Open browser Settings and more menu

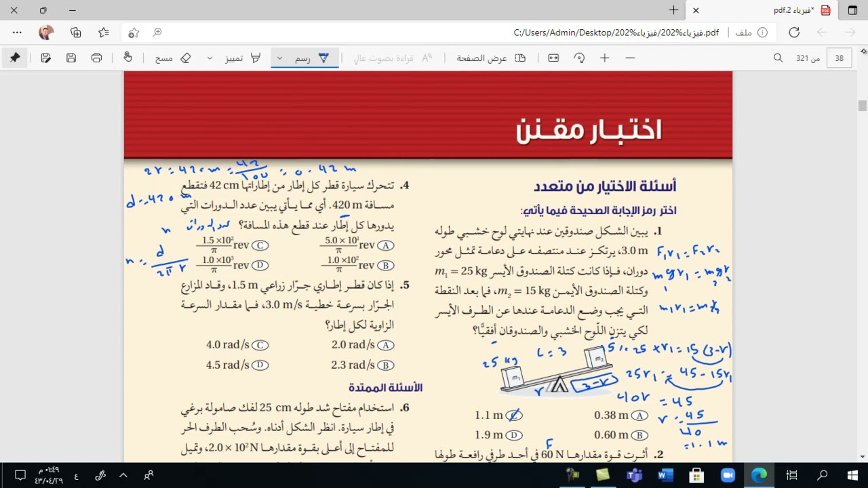click(x=18, y=33)
